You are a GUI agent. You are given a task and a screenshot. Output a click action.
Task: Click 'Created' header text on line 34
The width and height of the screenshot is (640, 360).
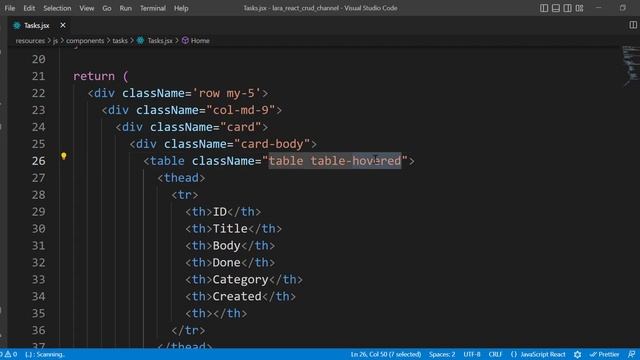[x=237, y=296]
